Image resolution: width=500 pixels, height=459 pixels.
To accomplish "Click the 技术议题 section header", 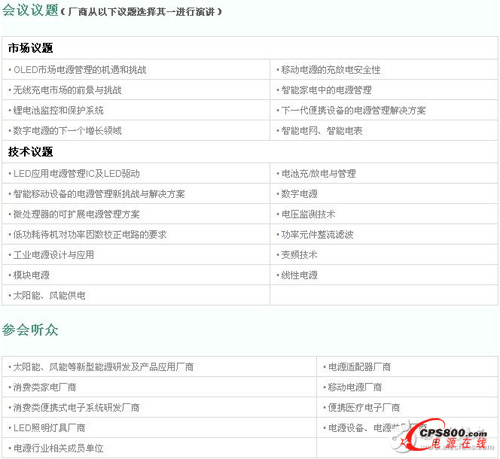I will 31,152.
